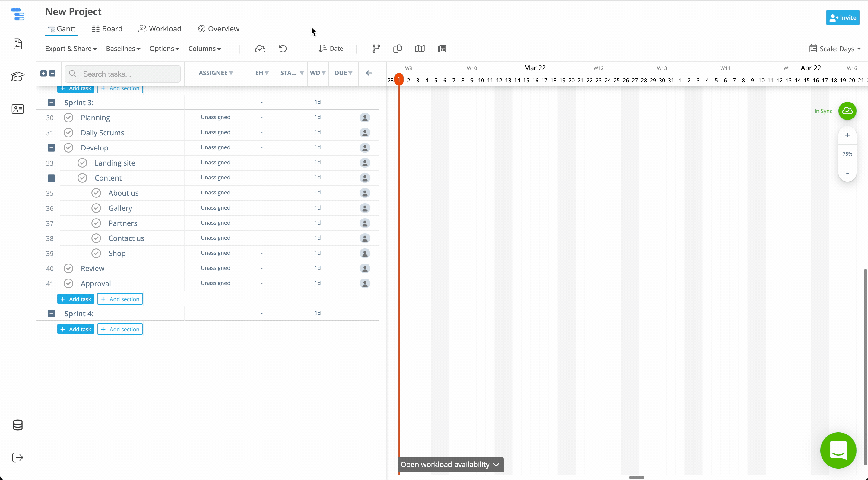Viewport: 868px width, 480px height.
Task: Open the green chat support bubble
Action: pyautogui.click(x=838, y=450)
